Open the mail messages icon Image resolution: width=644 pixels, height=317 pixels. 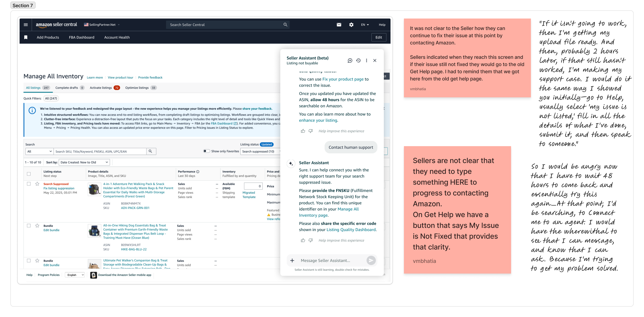pos(339,24)
